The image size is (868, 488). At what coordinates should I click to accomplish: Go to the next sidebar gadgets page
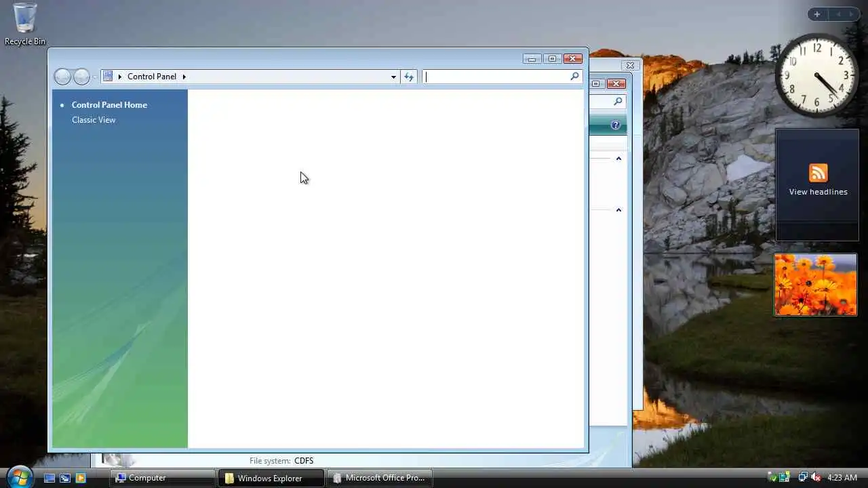(x=852, y=14)
